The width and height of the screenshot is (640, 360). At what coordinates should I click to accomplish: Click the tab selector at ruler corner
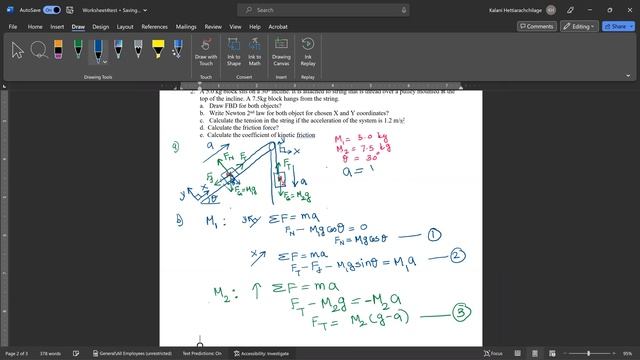(4, 86)
